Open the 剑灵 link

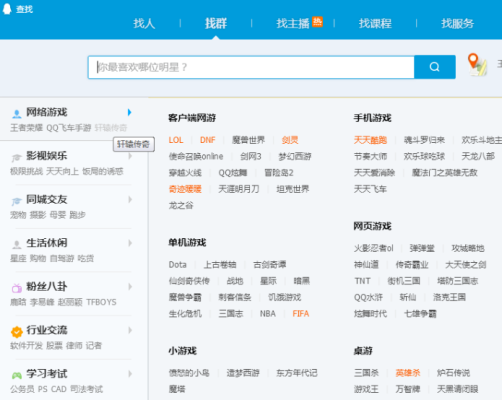[290, 140]
